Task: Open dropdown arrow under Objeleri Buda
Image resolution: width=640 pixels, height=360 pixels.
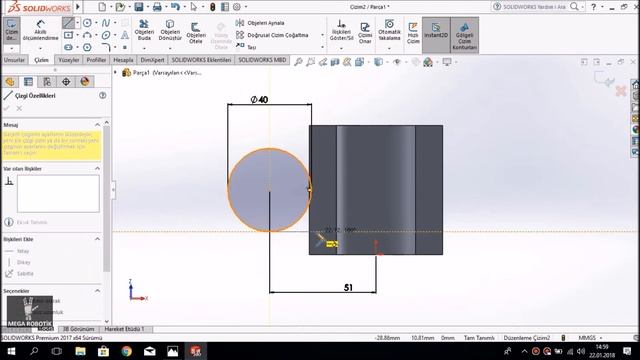Action: click(144, 49)
